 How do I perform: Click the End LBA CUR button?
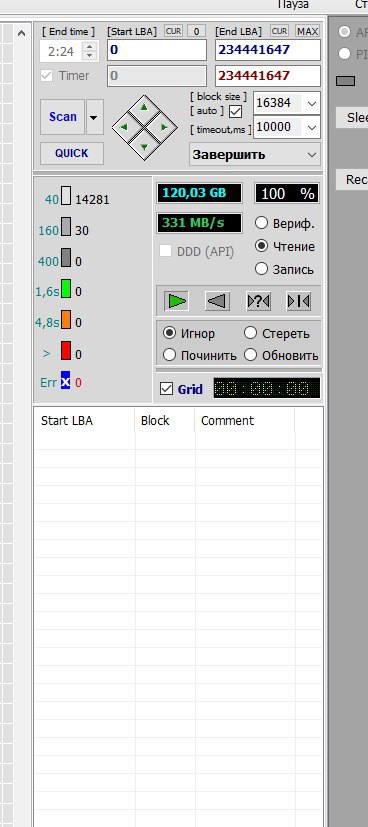279,31
